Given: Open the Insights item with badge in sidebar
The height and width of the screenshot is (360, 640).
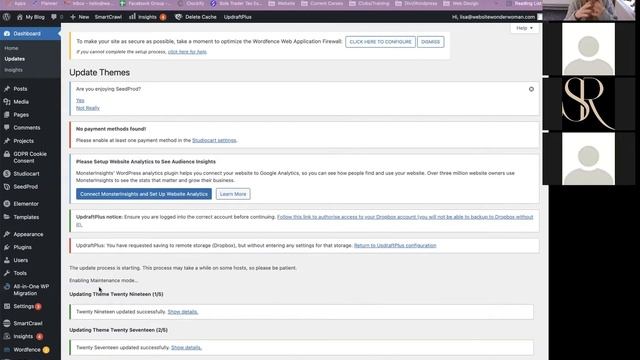Looking at the screenshot, I should tap(23, 336).
